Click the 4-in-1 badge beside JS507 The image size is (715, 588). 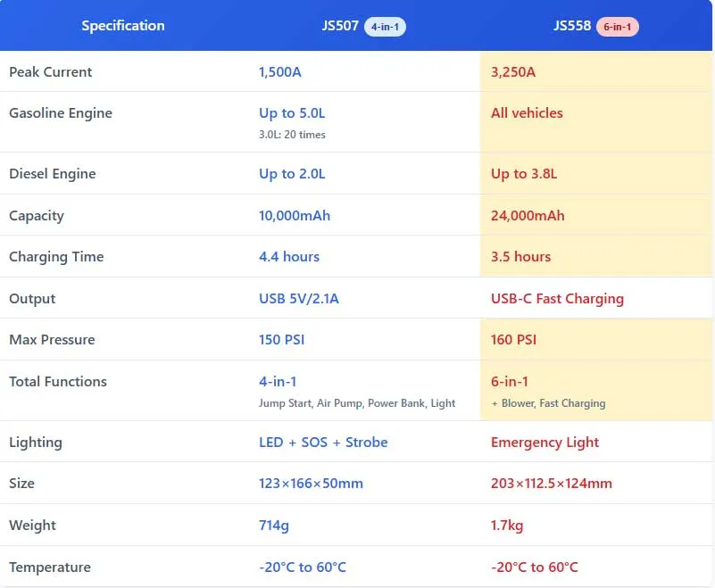tap(385, 27)
